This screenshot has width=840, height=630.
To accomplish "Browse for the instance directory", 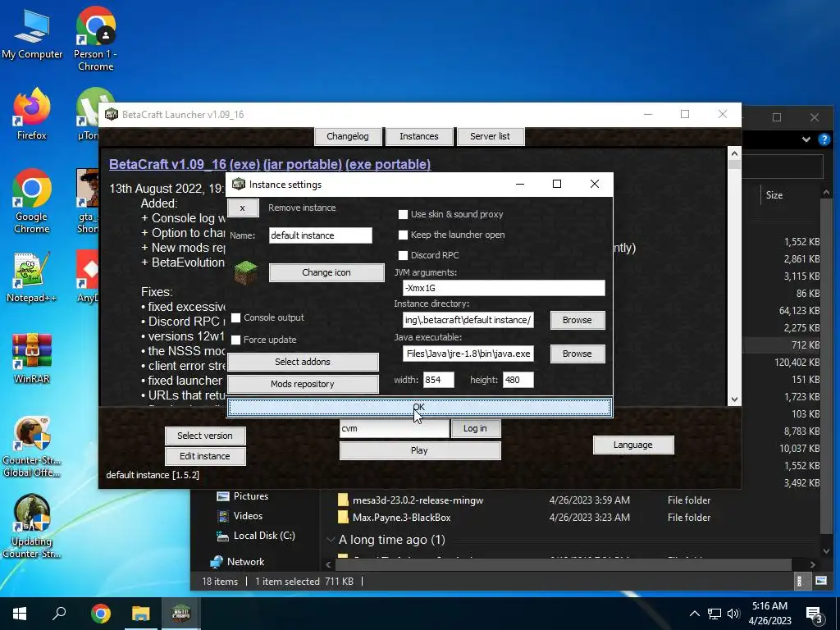I will (577, 320).
